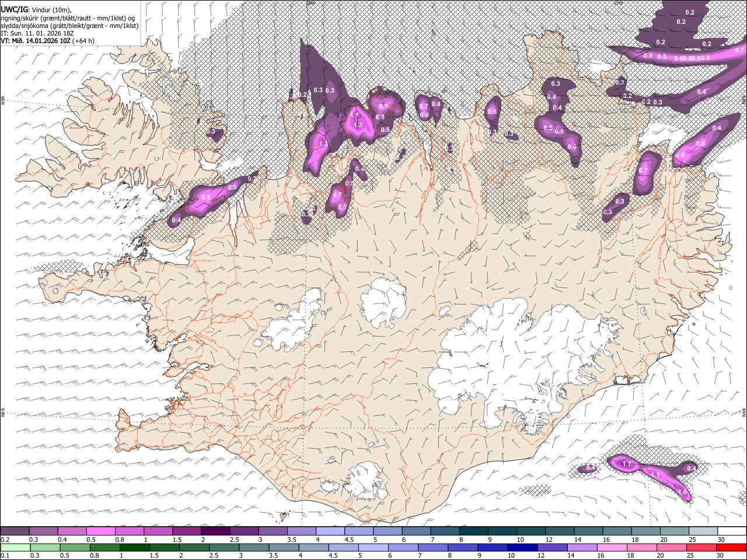Click the darkest green 1 swatch in bottom legend row

tap(134, 547)
